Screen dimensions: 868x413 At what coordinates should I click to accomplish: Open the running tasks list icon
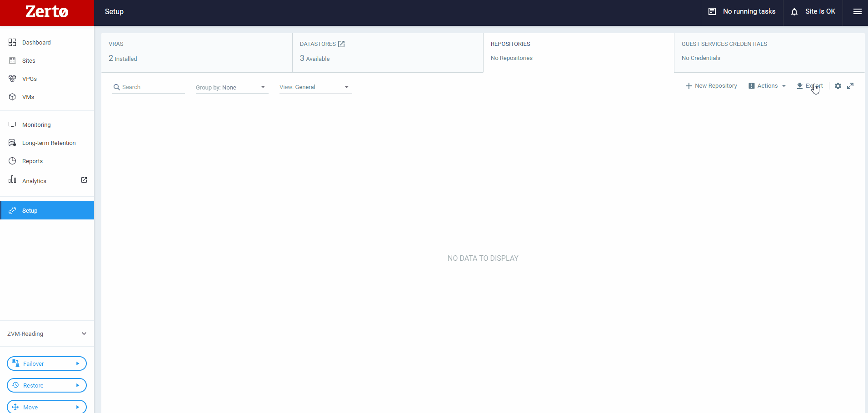coord(712,12)
